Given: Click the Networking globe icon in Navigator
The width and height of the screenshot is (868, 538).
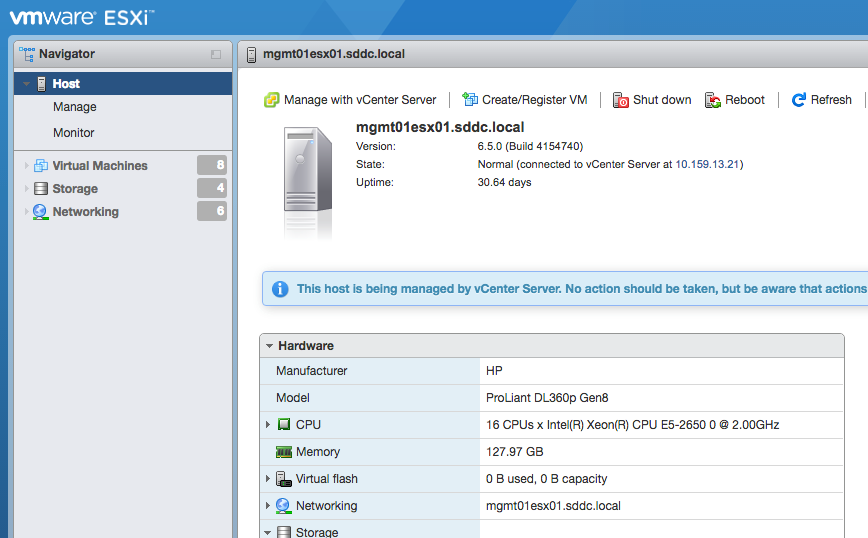Looking at the screenshot, I should click(40, 212).
